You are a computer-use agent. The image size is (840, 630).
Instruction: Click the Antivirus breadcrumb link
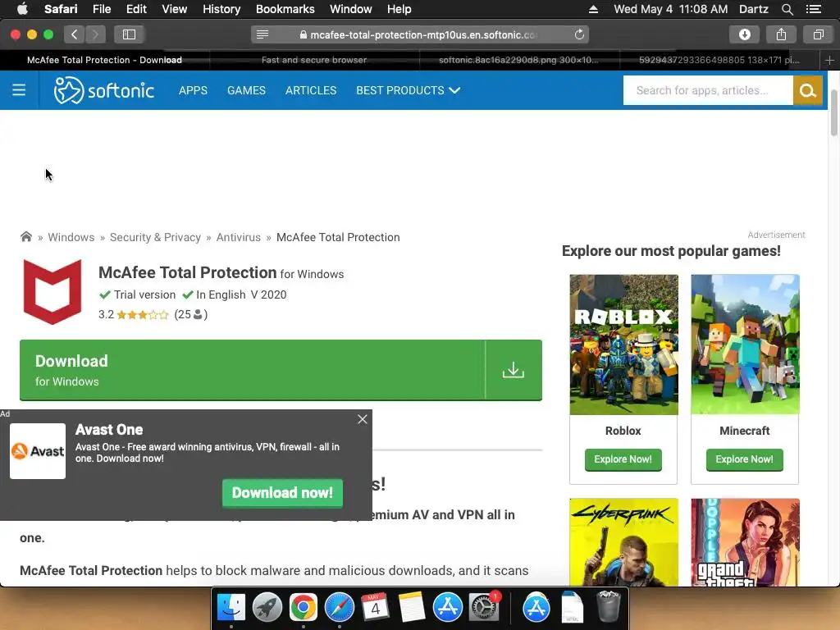(239, 237)
